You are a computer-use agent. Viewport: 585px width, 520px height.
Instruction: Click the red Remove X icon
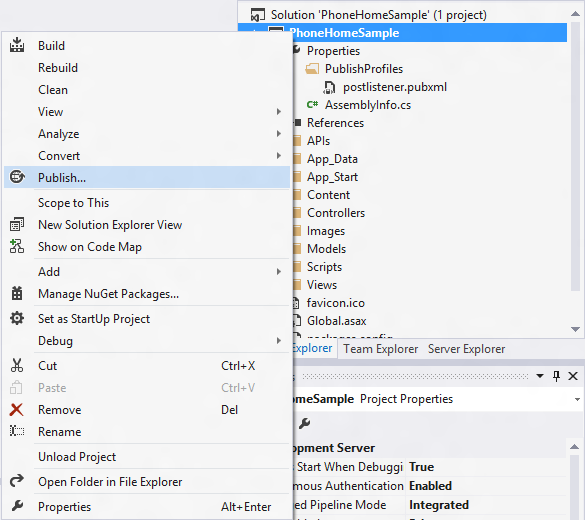point(16,410)
